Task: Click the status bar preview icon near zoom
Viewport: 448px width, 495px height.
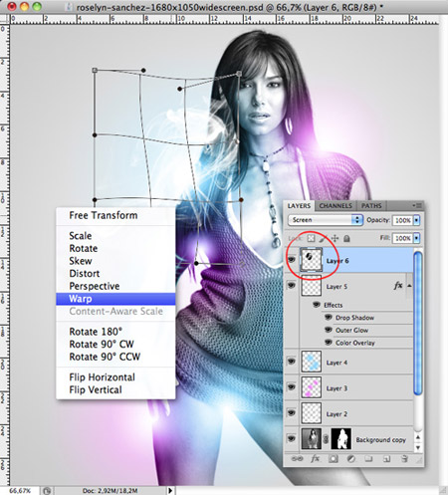Action: [x=47, y=490]
